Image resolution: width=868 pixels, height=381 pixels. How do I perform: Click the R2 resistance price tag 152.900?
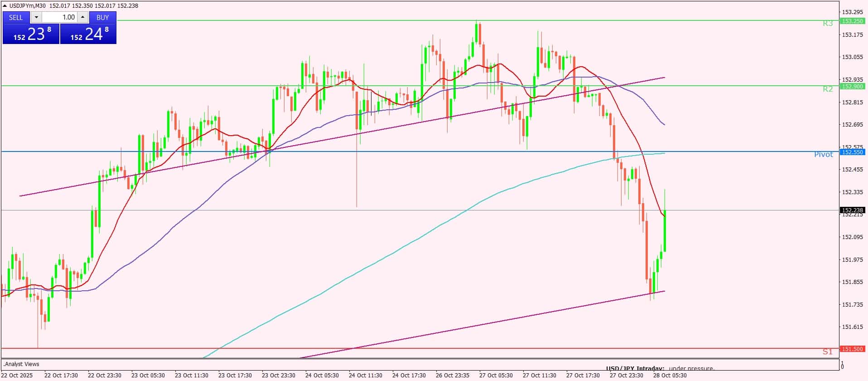(x=852, y=86)
